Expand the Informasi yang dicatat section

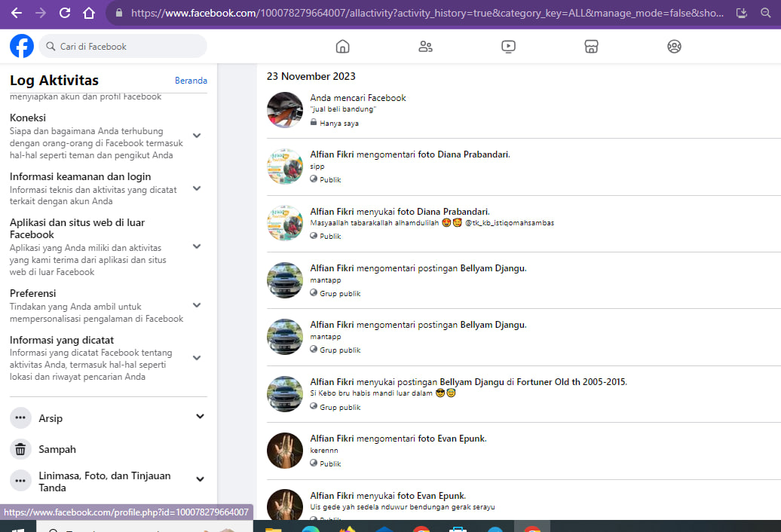coord(197,358)
